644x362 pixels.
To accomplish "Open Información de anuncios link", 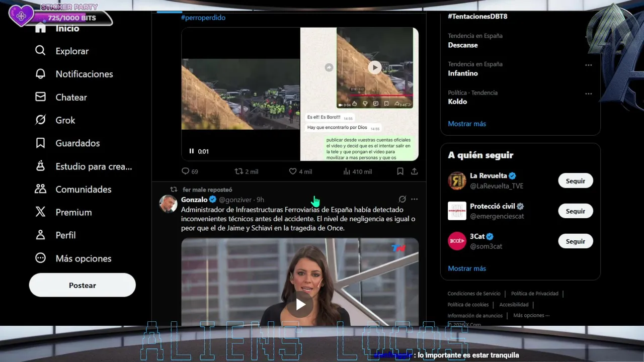I will [475, 316].
